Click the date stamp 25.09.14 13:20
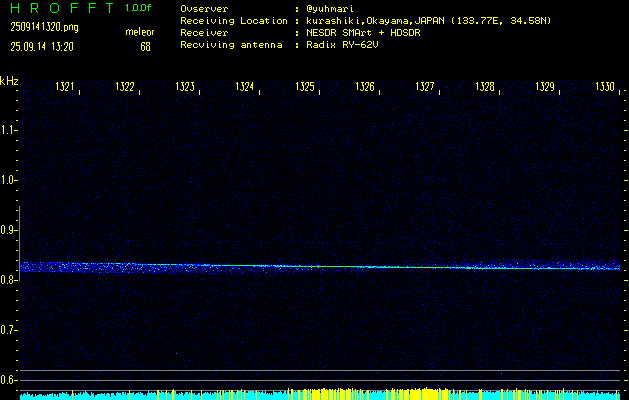Image resolution: width=629 pixels, height=400 pixels. pos(42,47)
